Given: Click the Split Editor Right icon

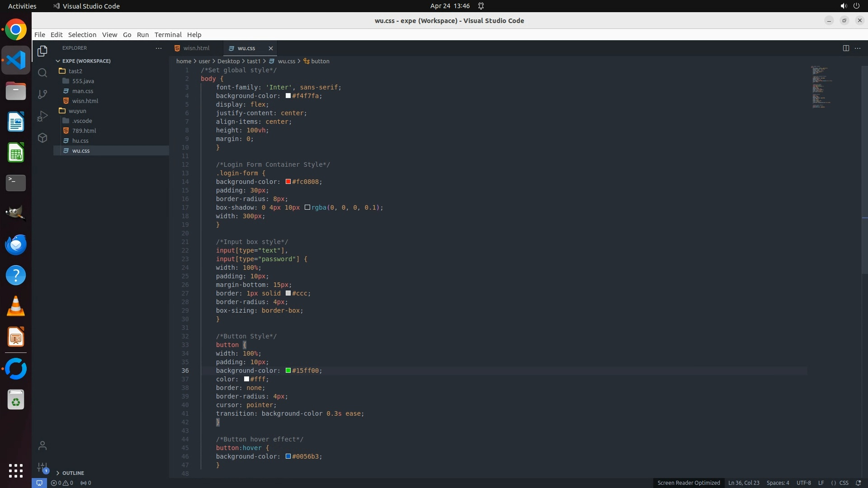Looking at the screenshot, I should pyautogui.click(x=846, y=48).
